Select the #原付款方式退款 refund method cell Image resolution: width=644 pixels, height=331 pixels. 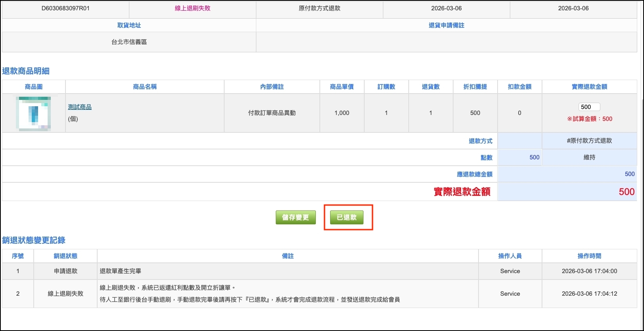click(x=589, y=141)
